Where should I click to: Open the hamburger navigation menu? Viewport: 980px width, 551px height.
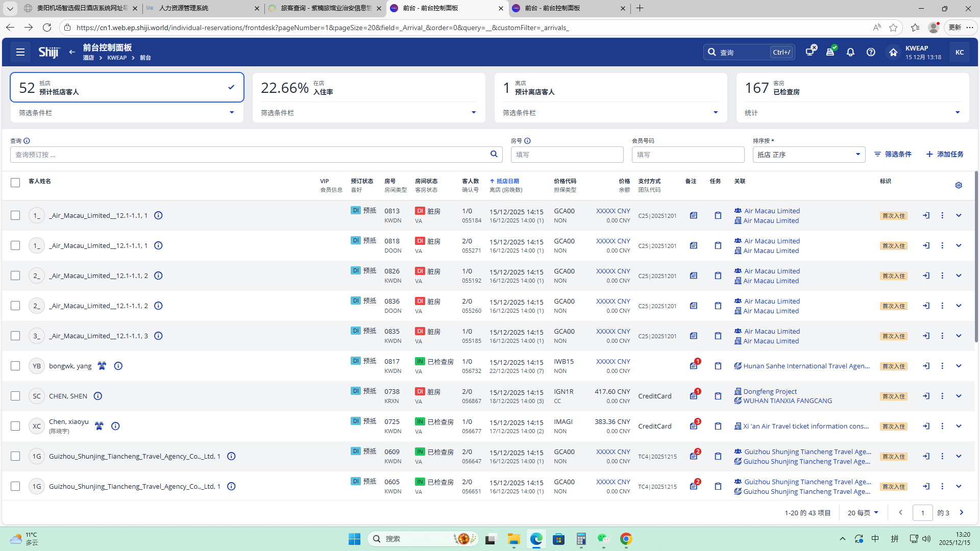tap(20, 52)
